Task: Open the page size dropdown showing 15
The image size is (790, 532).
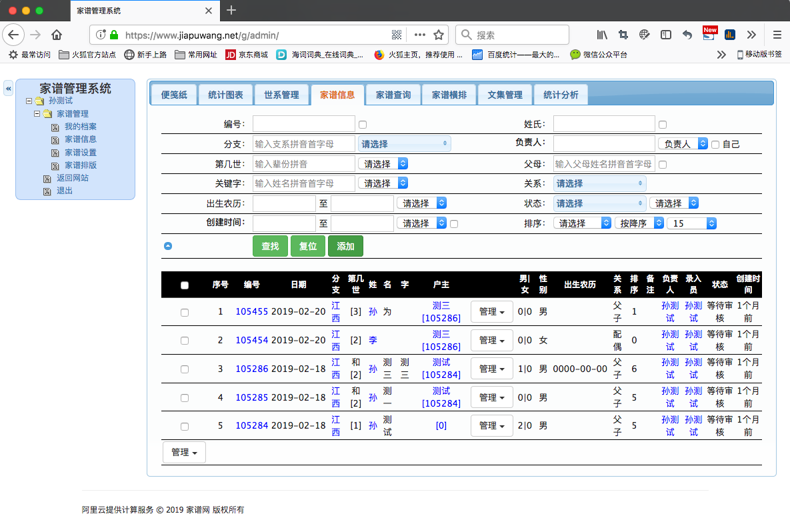Action: tap(692, 223)
